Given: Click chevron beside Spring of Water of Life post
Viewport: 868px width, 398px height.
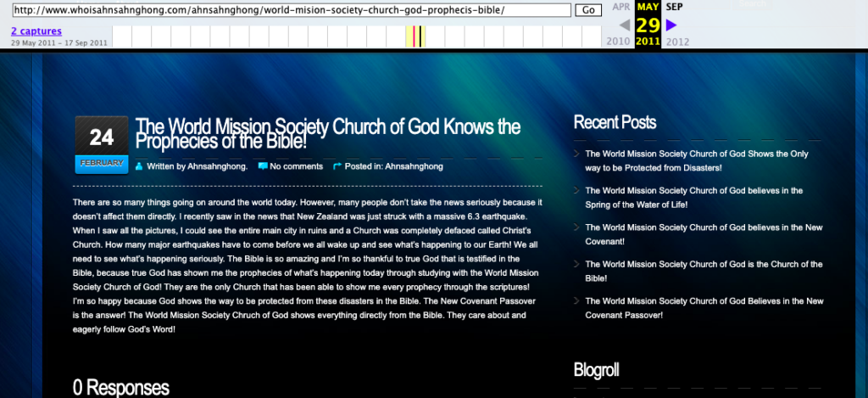Looking at the screenshot, I should (576, 190).
